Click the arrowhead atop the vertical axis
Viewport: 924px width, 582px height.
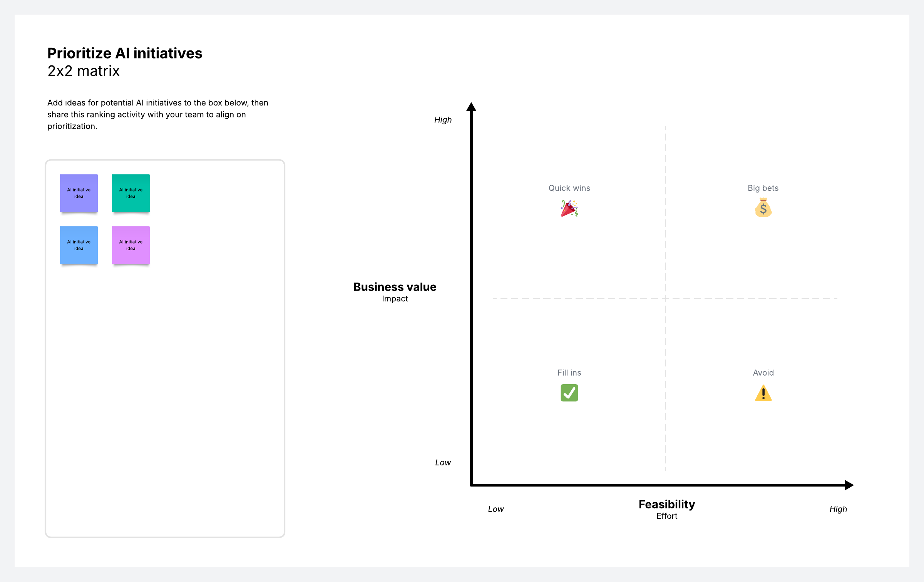[x=471, y=107]
